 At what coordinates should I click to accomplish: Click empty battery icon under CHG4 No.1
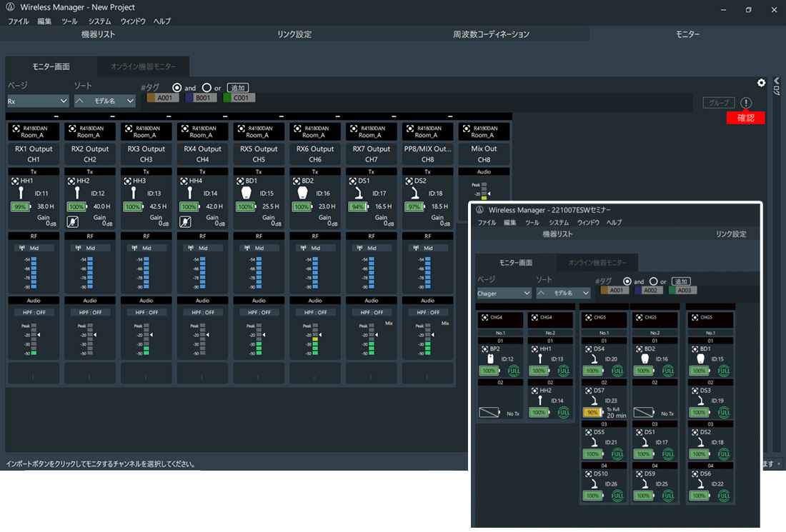tap(489, 412)
